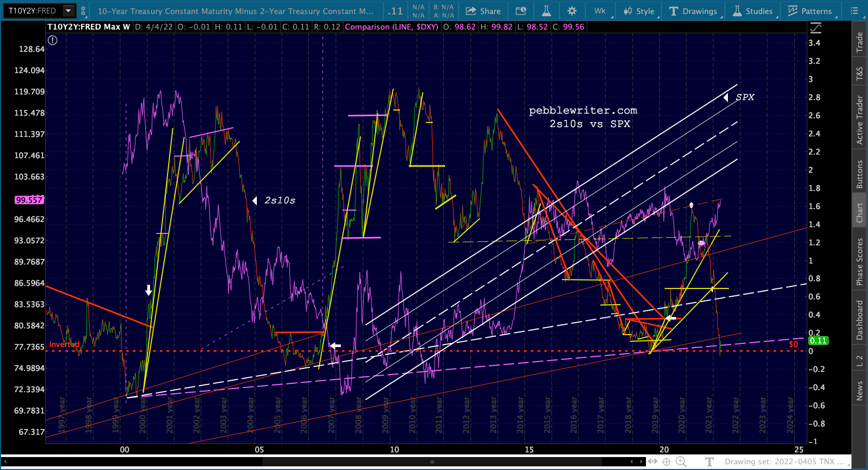
Task: Open the Buttons side tab
Action: tap(860, 174)
